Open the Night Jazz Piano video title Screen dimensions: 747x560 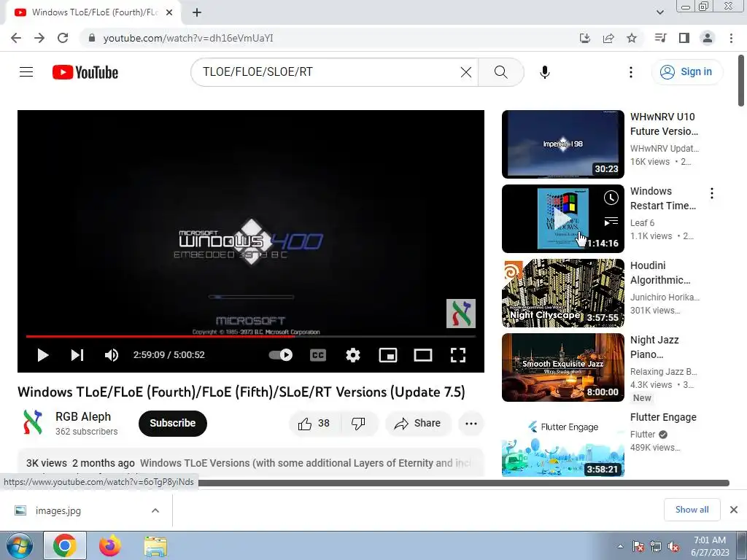tap(654, 347)
